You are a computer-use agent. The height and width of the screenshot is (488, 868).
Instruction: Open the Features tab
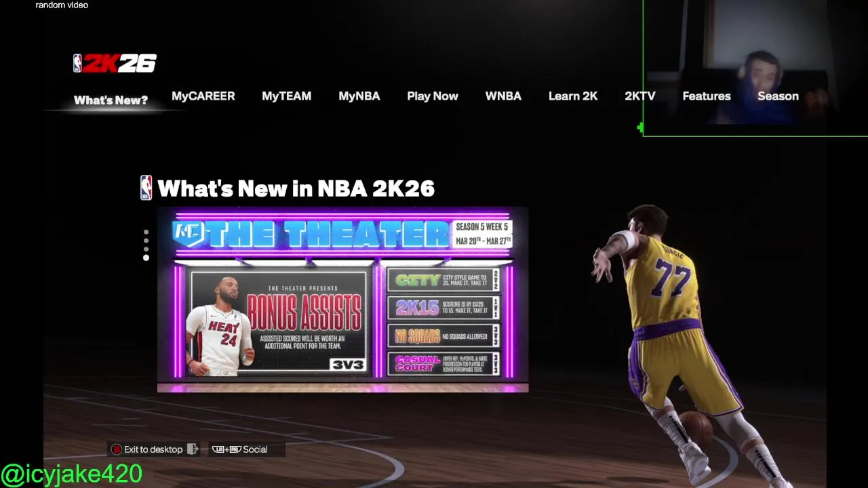(707, 96)
